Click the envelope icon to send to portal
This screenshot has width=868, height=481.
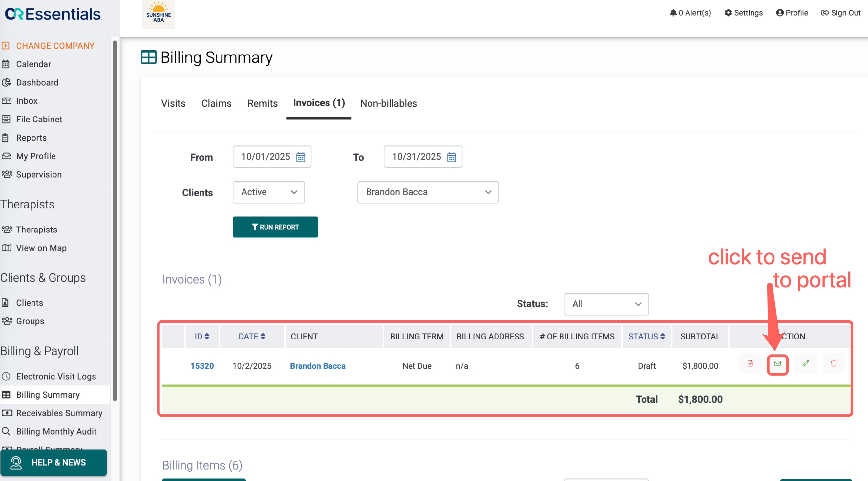[x=777, y=364]
